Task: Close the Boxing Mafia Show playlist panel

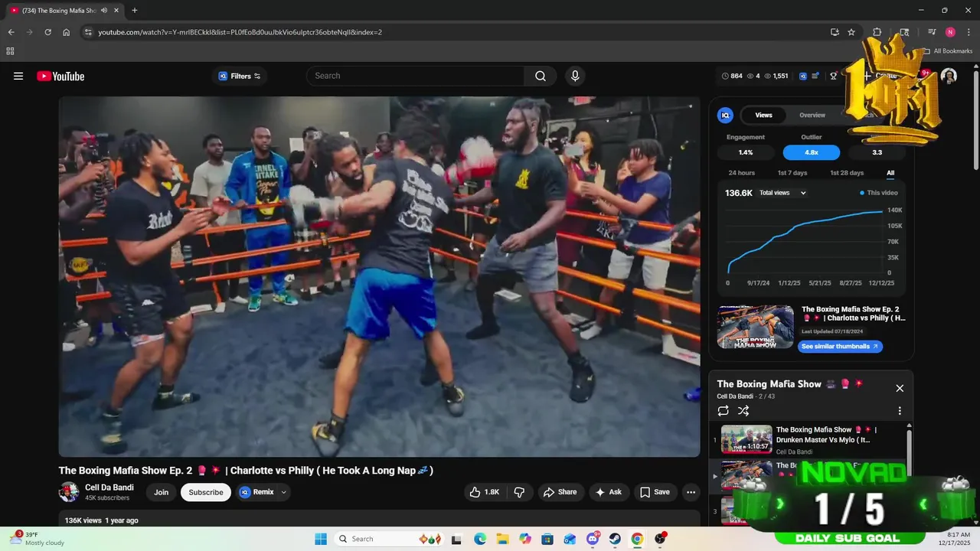Action: (x=900, y=388)
